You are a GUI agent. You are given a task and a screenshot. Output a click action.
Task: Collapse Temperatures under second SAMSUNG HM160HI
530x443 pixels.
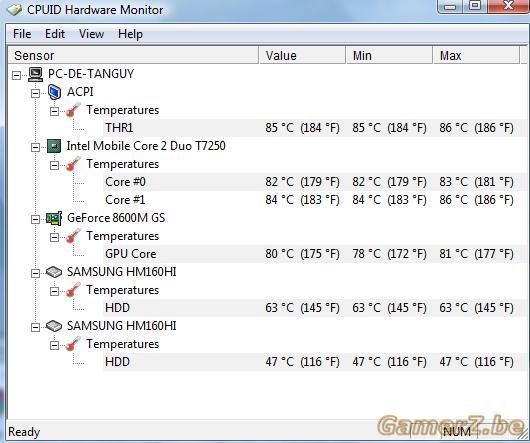coord(54,345)
